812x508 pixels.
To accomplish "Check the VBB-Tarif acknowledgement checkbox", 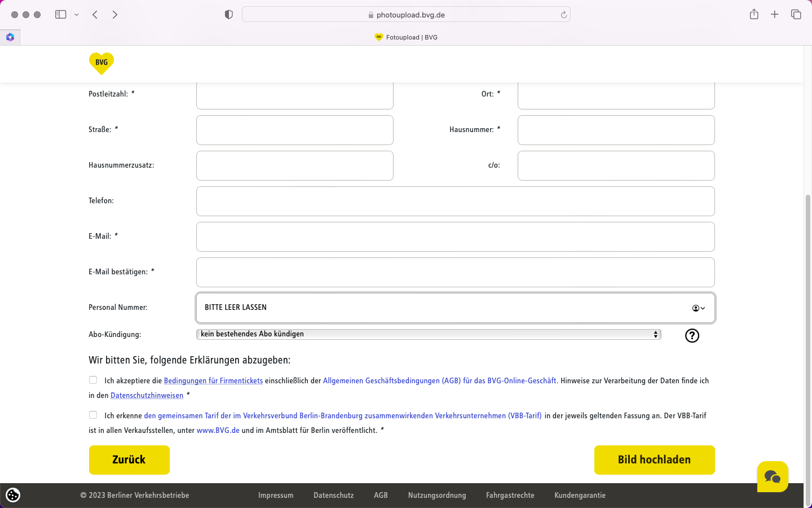I will [x=93, y=415].
